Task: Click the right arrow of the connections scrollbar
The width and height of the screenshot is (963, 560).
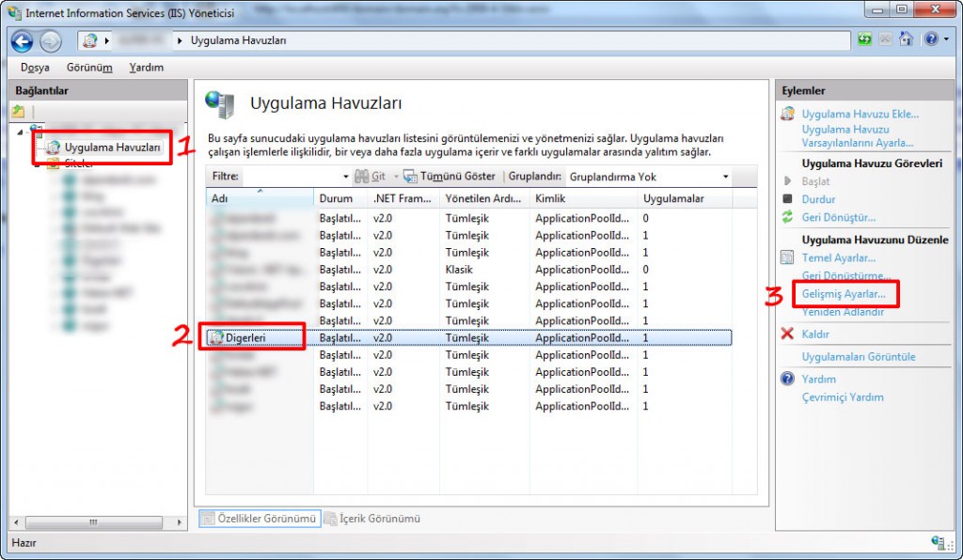Action: tap(179, 522)
